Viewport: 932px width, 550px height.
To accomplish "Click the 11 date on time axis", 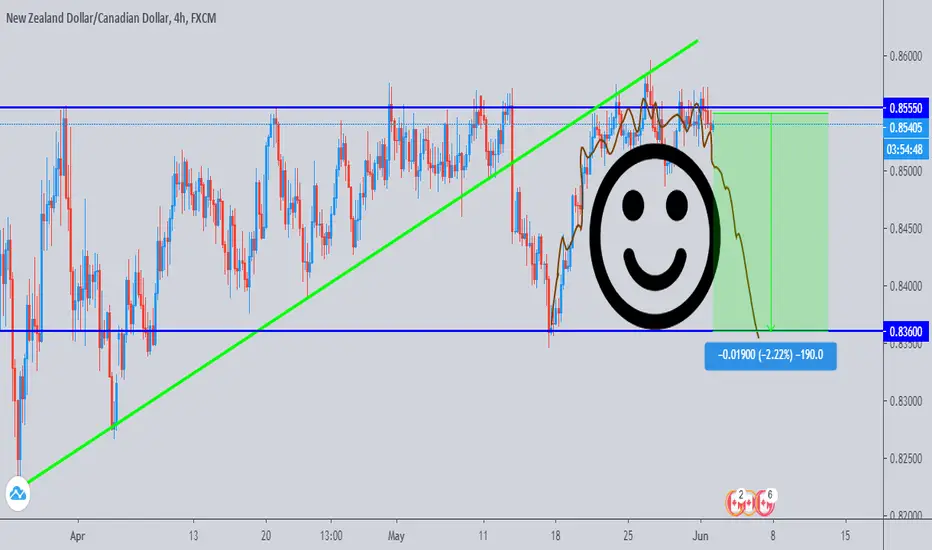I will pos(483,536).
